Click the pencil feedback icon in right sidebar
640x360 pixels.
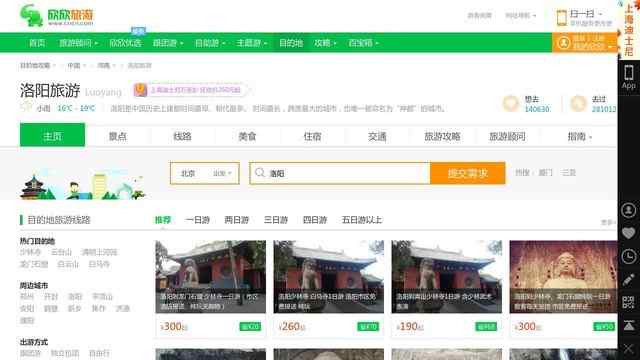(x=629, y=280)
